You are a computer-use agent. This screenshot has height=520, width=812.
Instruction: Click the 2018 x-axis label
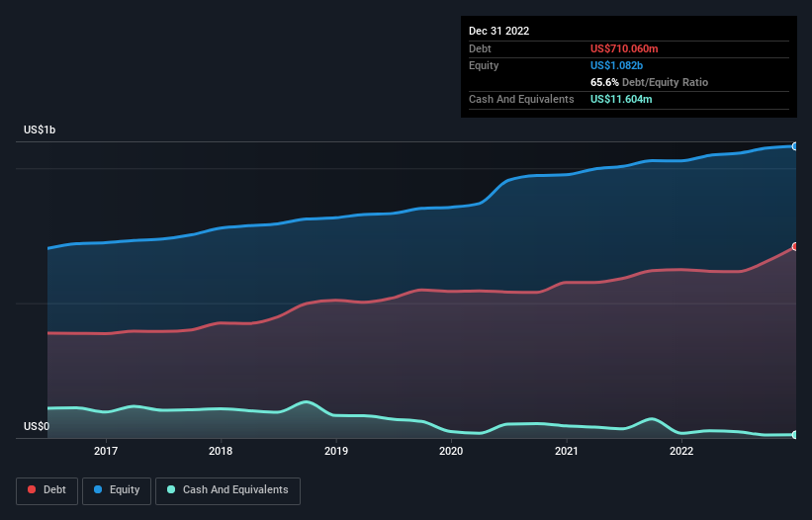click(221, 451)
